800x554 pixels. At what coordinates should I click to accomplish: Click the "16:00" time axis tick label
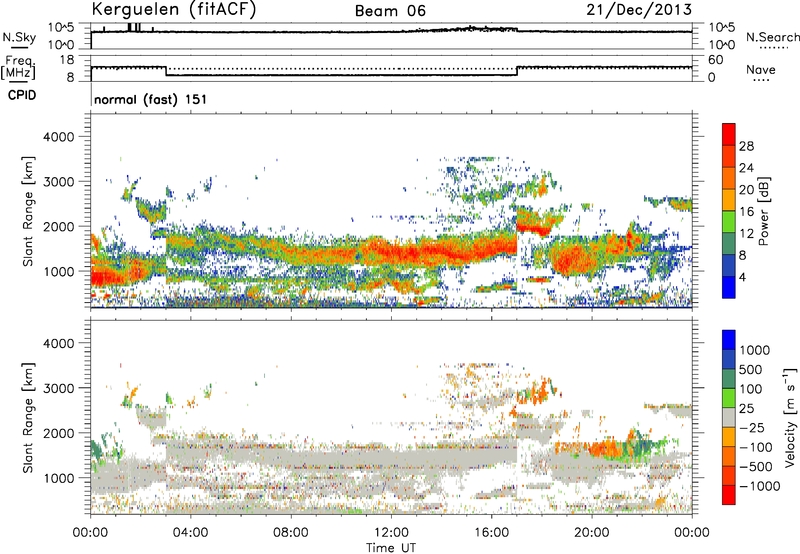pos(491,533)
